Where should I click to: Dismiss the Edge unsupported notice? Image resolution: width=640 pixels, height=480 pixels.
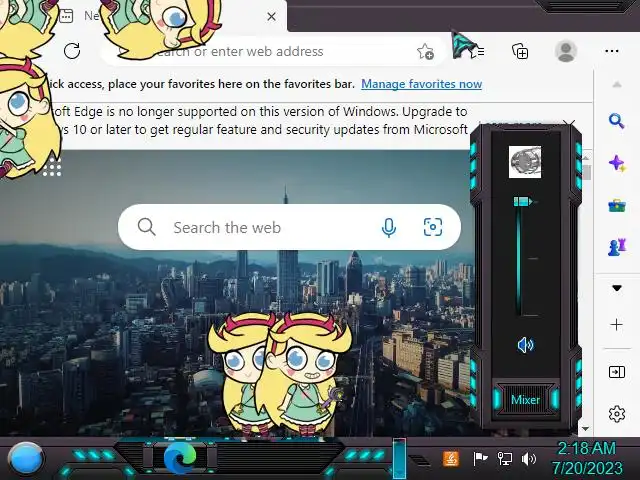(569, 123)
